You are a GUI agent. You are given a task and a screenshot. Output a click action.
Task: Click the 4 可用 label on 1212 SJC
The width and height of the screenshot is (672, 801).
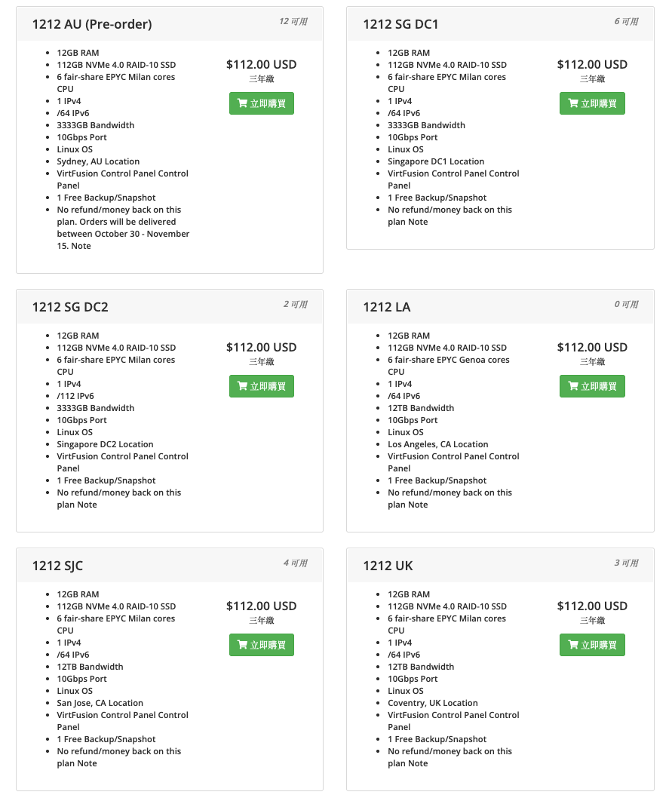[x=296, y=563]
